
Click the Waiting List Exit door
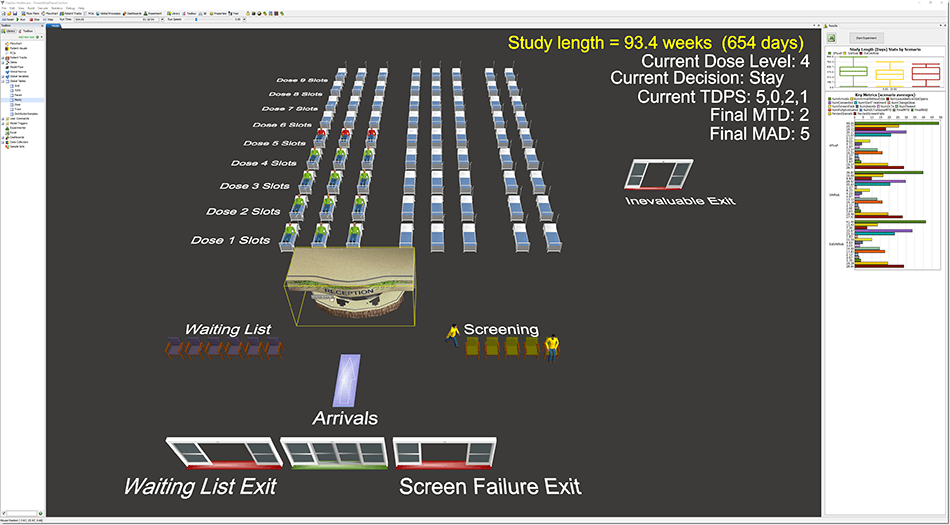pyautogui.click(x=224, y=453)
